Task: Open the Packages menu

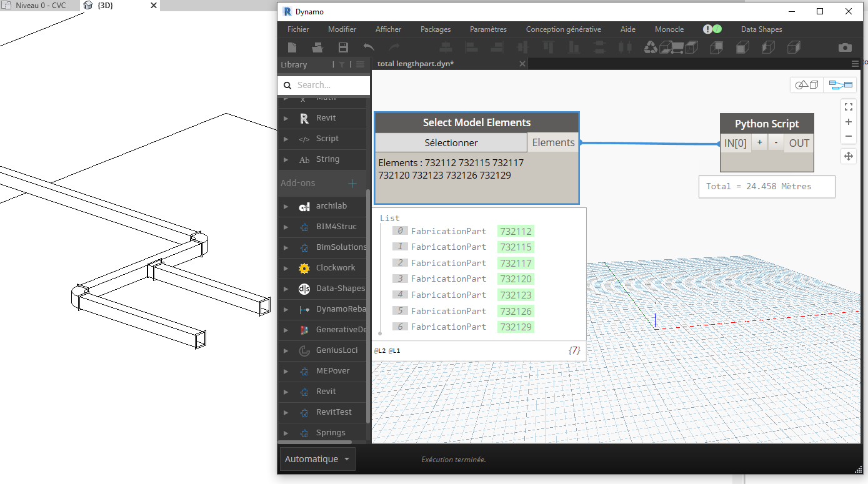Action: pyautogui.click(x=436, y=29)
